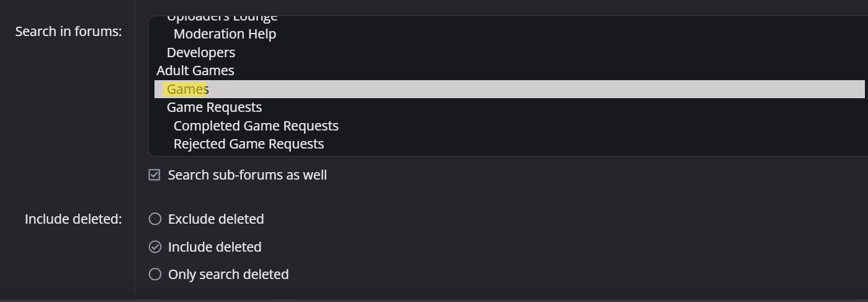Click the "Only search deleted" option text
Screen dimensions: 868x302
(228, 275)
